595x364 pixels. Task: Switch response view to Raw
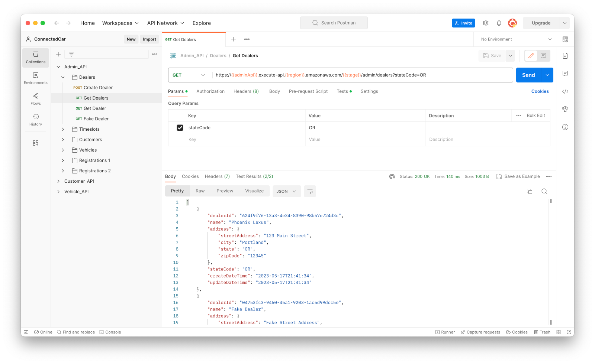tap(200, 191)
